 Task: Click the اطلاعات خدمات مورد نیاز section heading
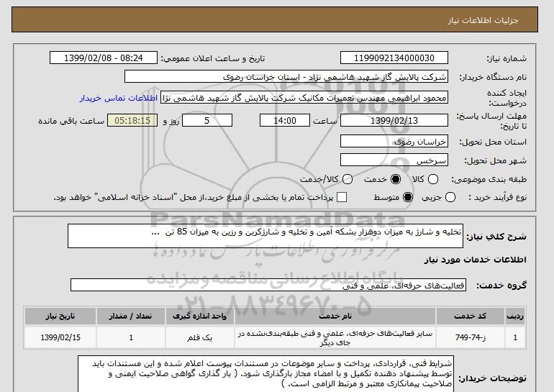point(475,260)
